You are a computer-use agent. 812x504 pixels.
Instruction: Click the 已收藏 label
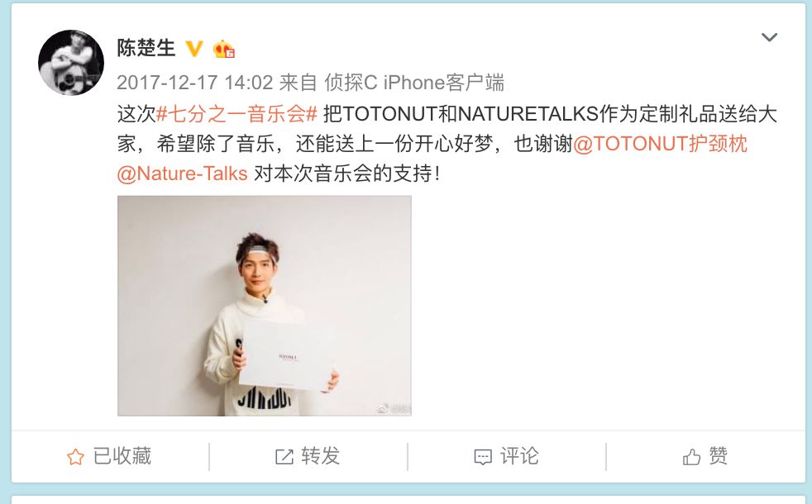[122, 456]
